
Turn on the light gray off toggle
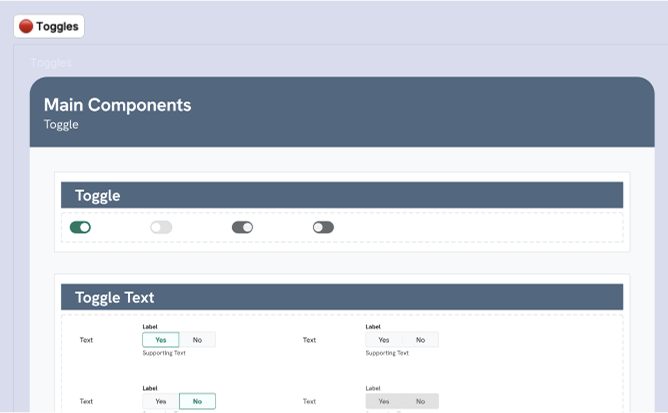tap(161, 227)
